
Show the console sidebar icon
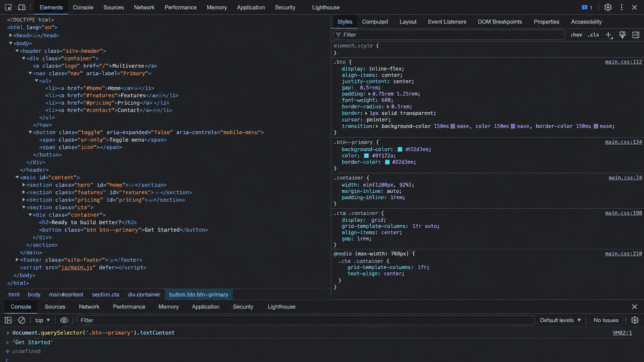point(8,320)
